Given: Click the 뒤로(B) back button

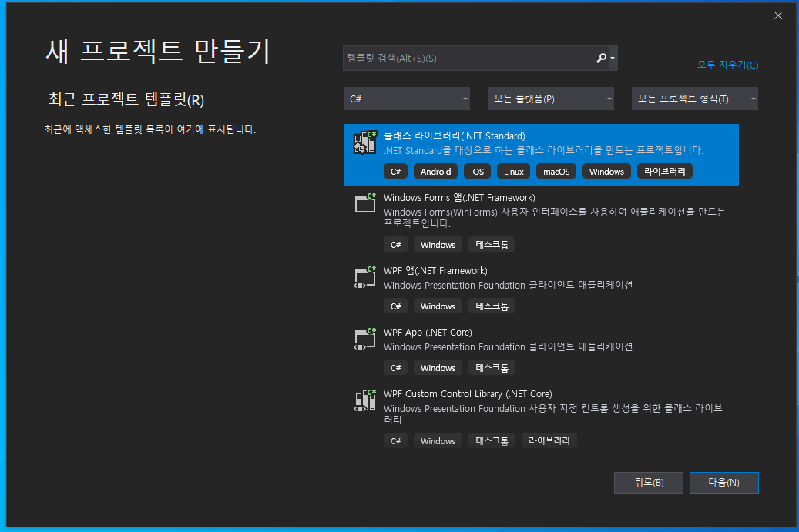Looking at the screenshot, I should 648,483.
